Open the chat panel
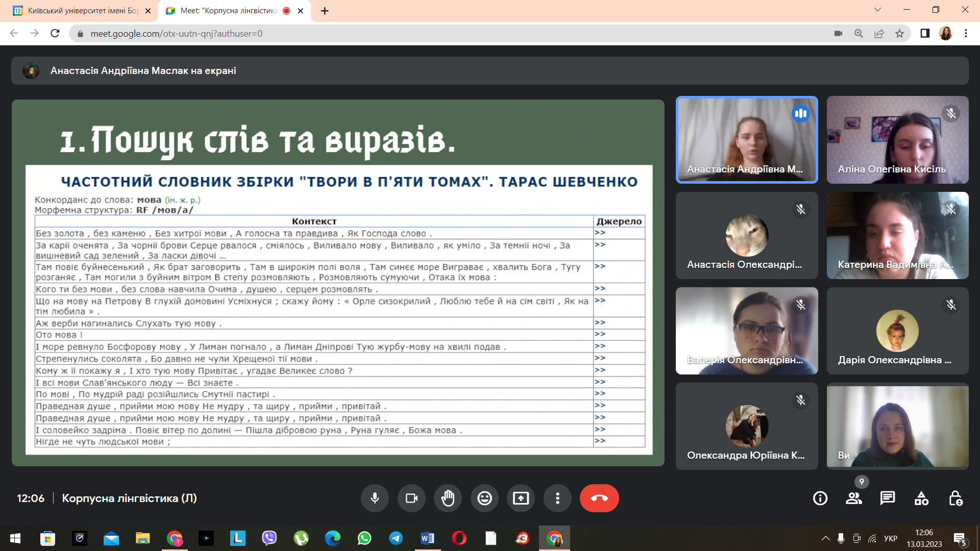 [888, 498]
